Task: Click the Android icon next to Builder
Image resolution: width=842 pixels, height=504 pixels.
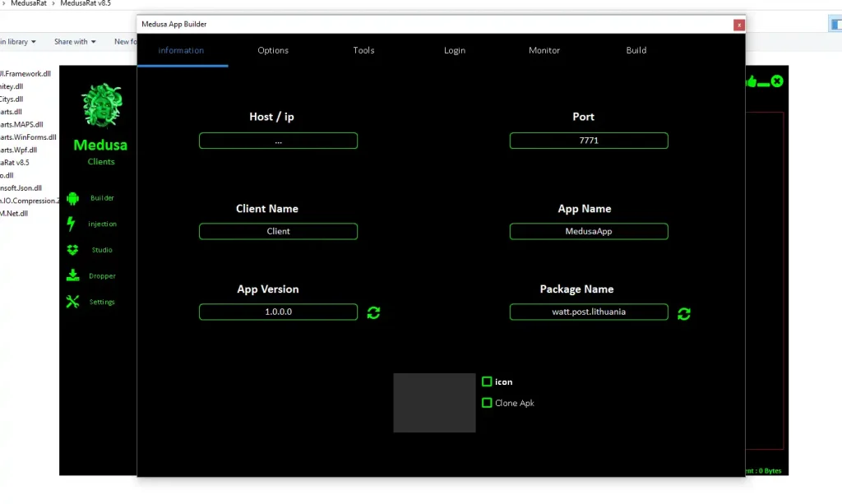Action: click(x=72, y=198)
